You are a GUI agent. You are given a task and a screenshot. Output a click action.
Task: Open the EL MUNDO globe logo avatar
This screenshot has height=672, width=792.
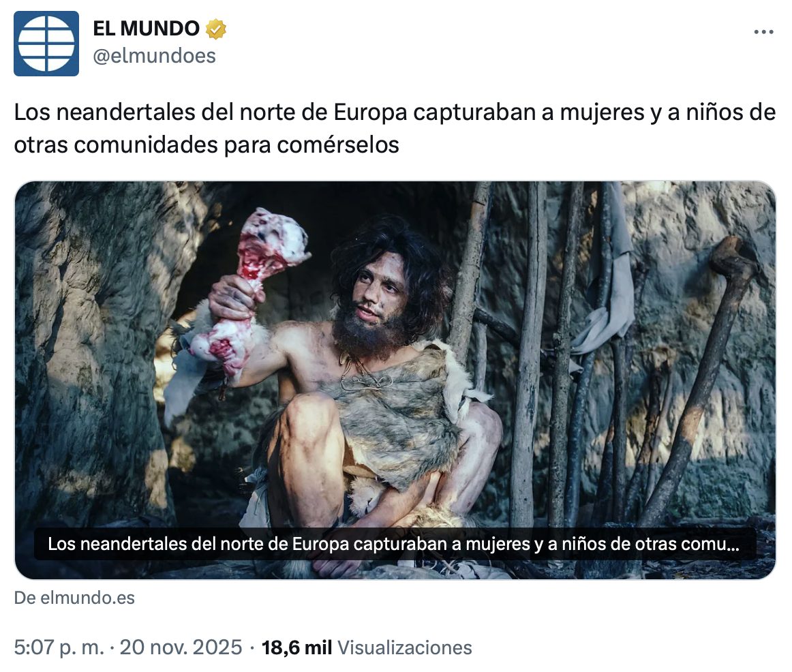(x=46, y=44)
